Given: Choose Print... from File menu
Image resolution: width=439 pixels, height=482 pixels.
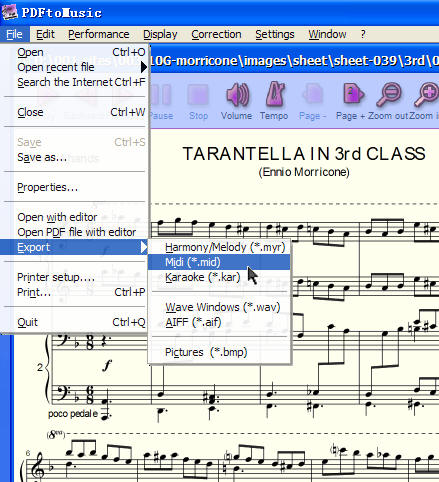Looking at the screenshot, I should point(75,292).
